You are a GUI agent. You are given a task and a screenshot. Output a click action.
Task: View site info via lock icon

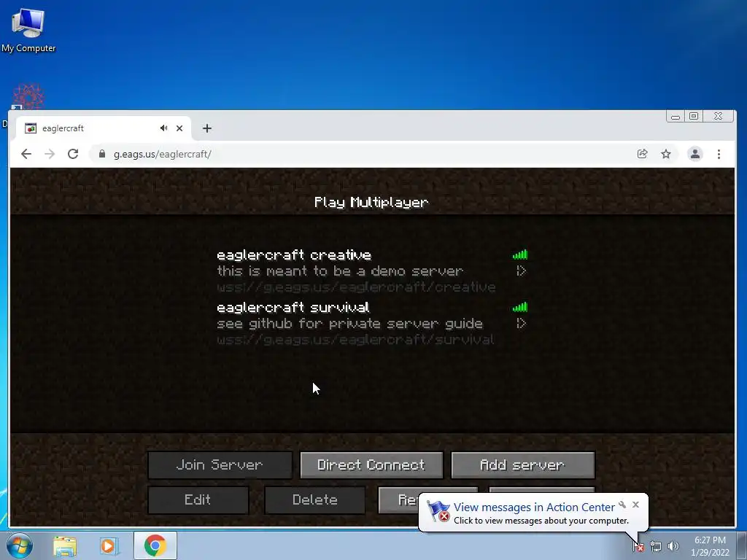coord(101,154)
